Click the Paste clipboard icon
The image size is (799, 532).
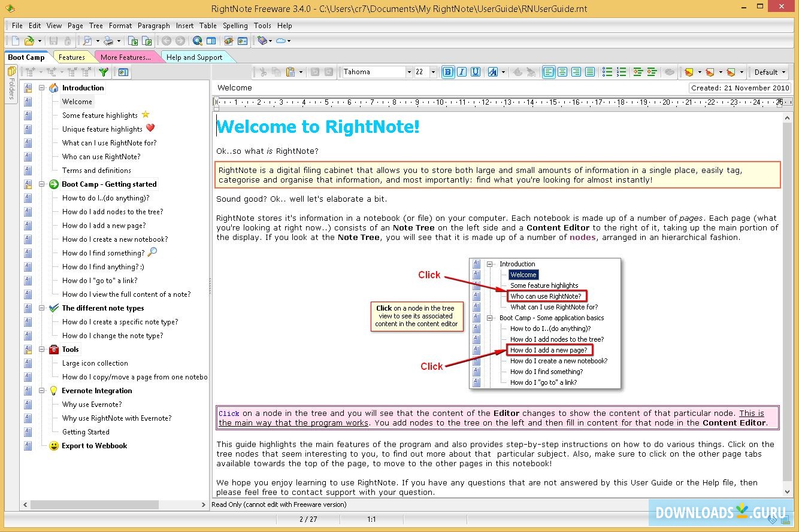point(290,72)
